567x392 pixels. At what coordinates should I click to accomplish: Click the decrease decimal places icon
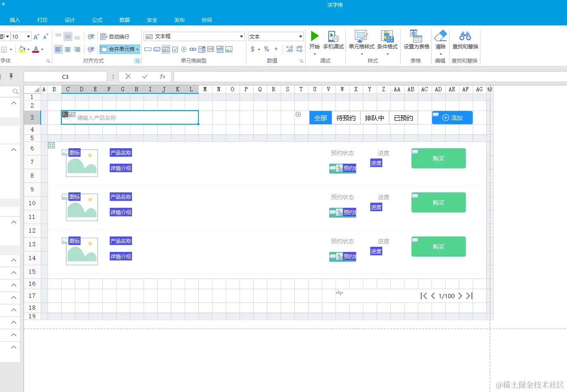299,49
